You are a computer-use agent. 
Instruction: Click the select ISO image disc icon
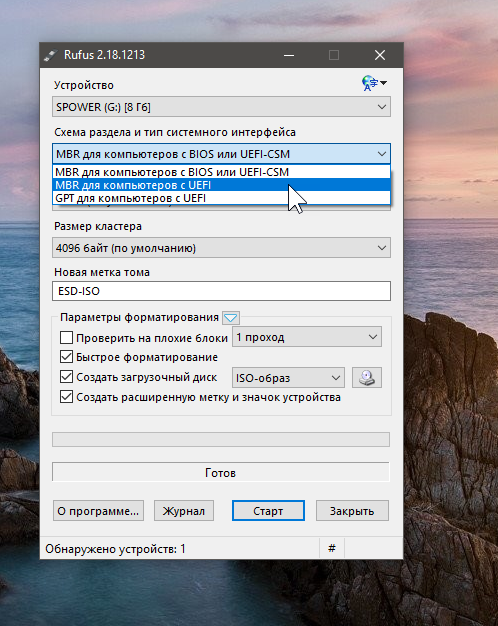pos(367,378)
